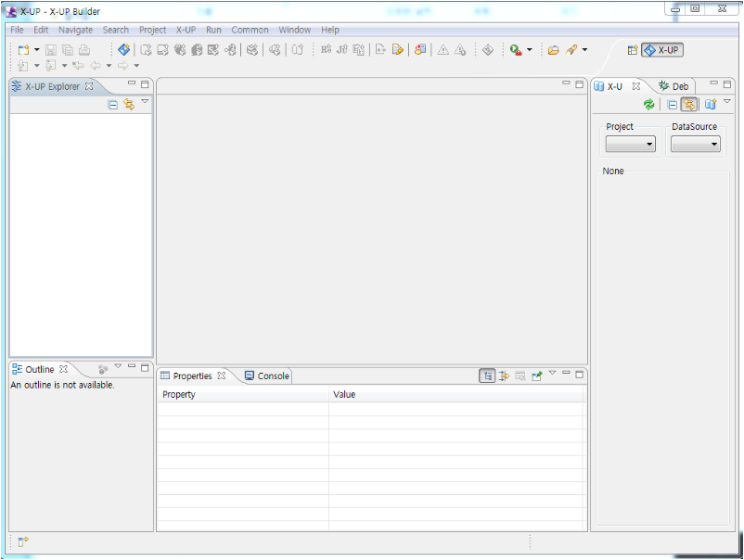Click the new datasource icon in the X-U panel

point(711,105)
